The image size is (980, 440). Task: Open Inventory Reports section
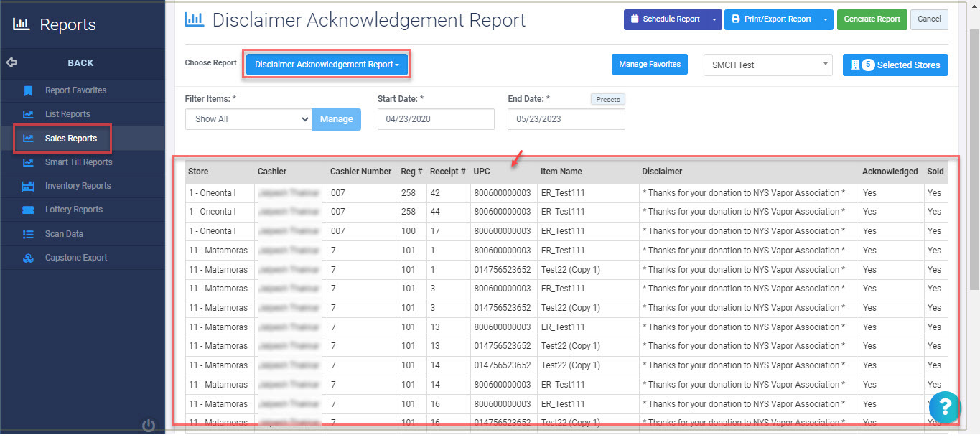pos(83,186)
